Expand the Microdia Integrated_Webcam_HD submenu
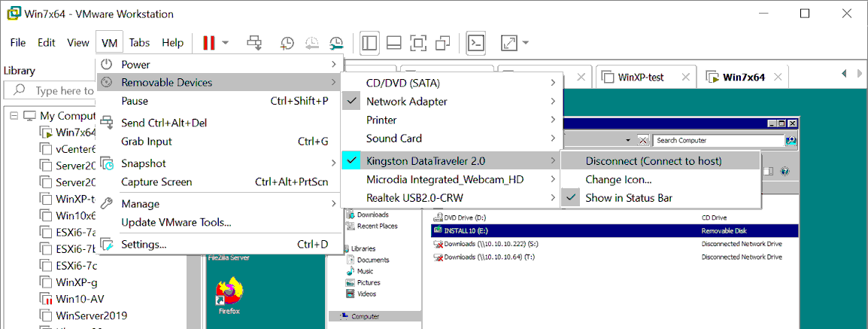Screen dimensions: 868x329 451,179
